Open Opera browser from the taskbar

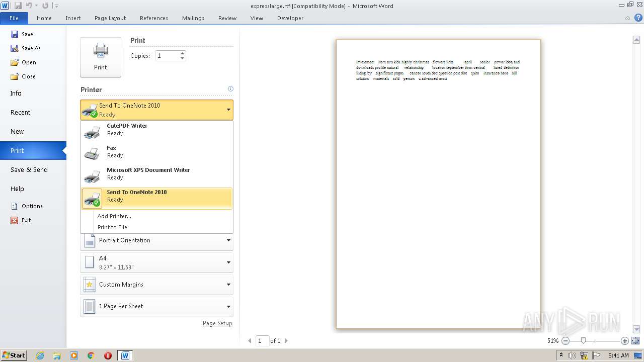(x=108, y=355)
